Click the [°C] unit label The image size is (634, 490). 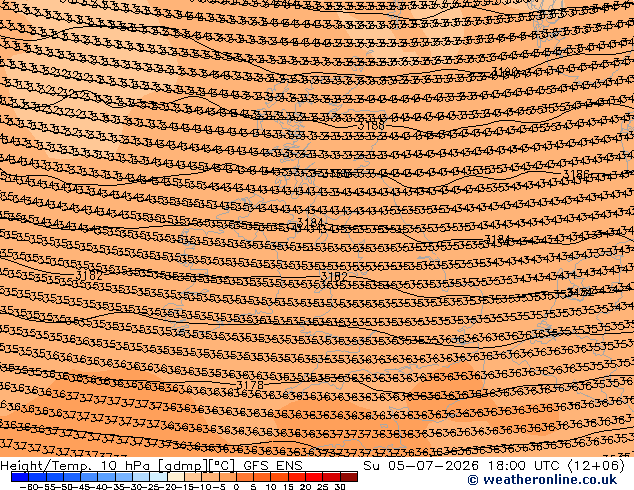click(221, 466)
